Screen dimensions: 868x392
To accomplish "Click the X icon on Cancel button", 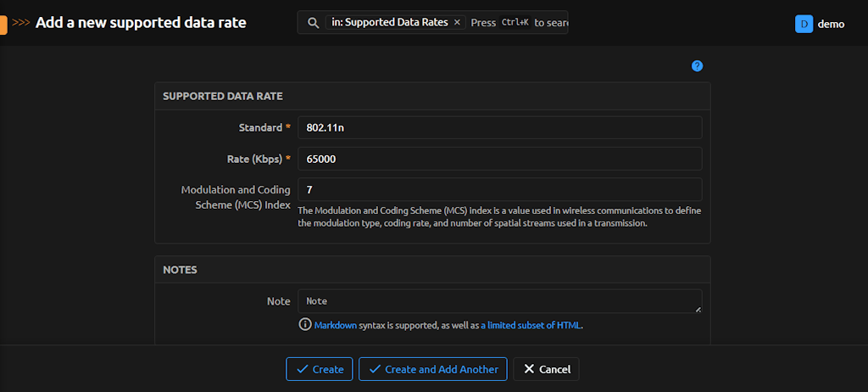I will tap(529, 369).
